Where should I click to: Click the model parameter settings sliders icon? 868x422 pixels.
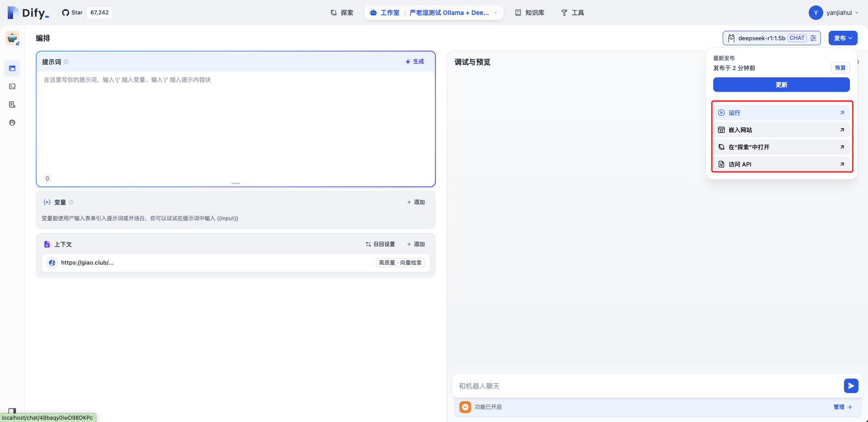(x=813, y=38)
